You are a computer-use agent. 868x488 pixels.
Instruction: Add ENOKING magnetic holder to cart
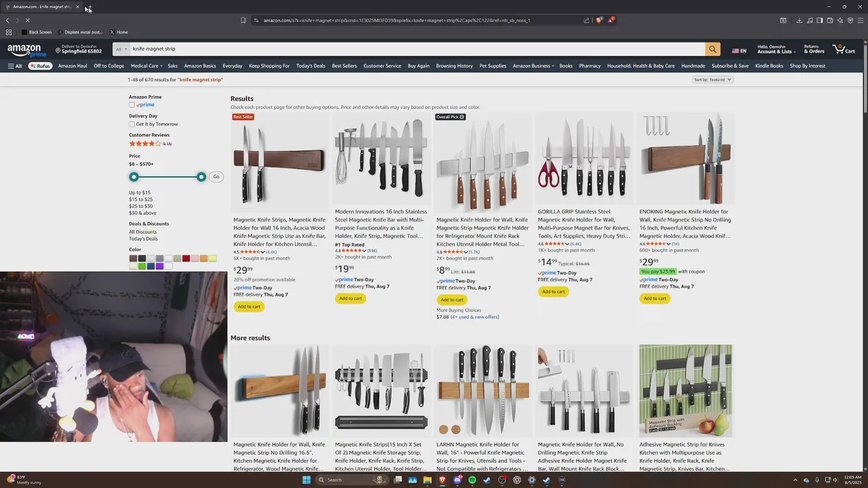(655, 298)
